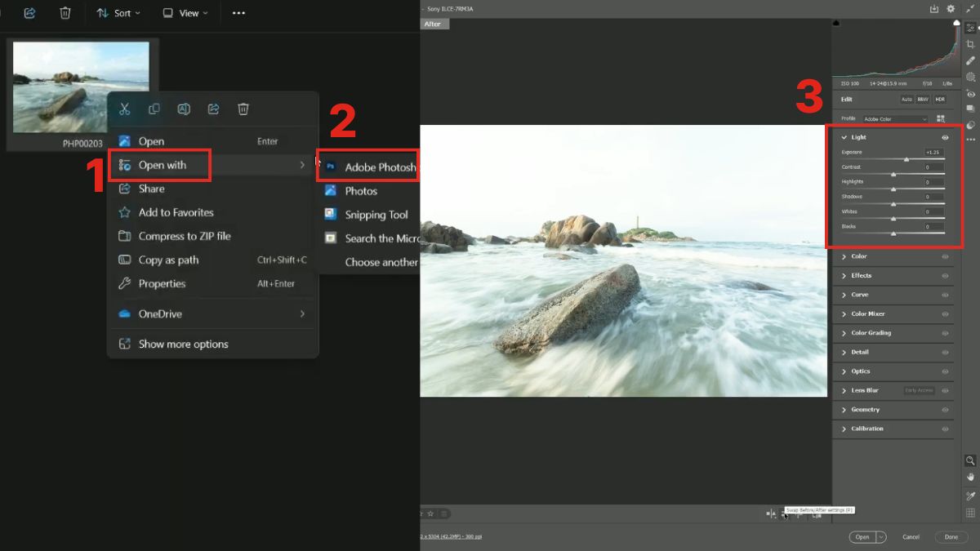
Task: Open Camera Raw preferences via the gear icon
Action: tap(950, 8)
